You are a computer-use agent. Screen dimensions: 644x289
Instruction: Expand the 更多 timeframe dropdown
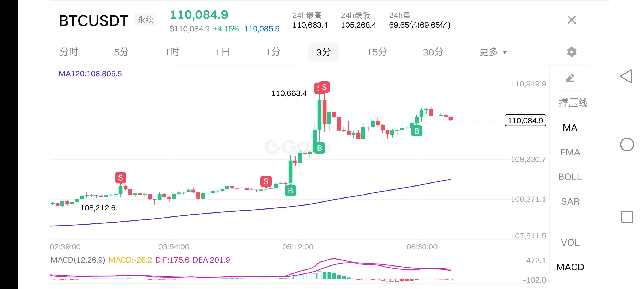(493, 52)
